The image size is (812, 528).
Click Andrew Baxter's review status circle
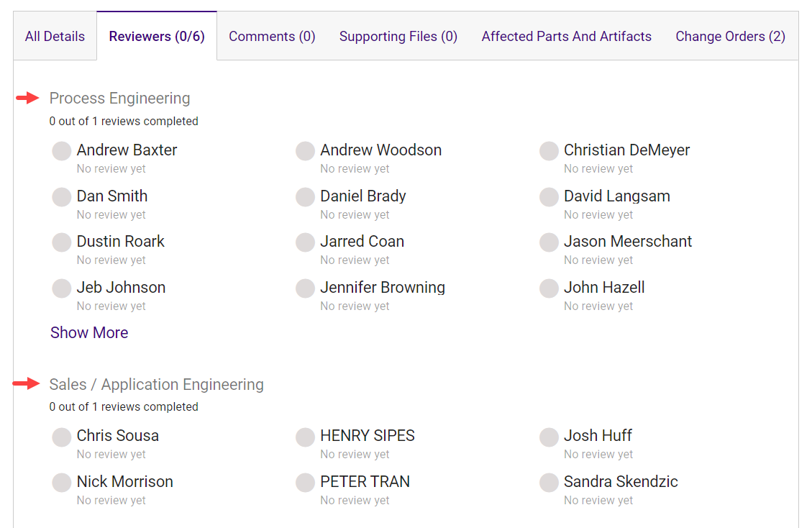point(62,151)
